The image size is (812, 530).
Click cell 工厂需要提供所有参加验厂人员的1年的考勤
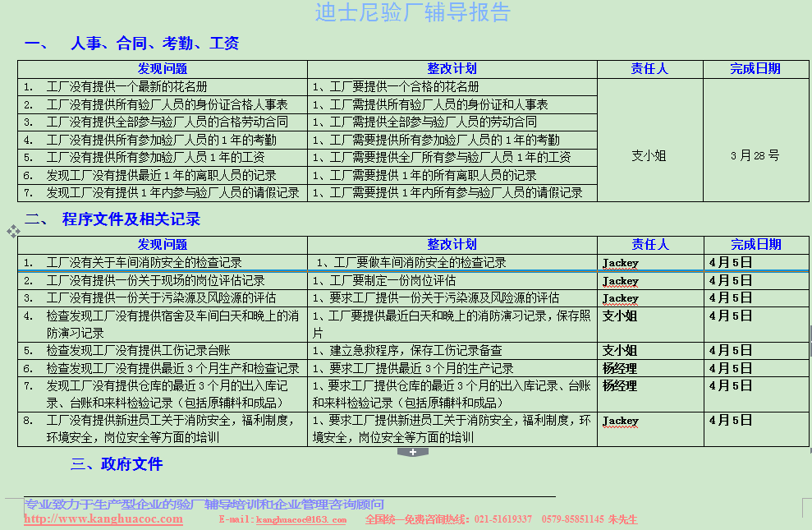[x=452, y=140]
